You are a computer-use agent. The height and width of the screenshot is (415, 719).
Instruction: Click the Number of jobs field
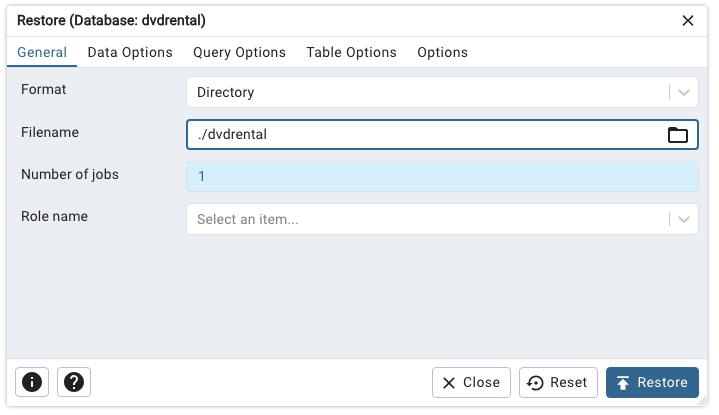[x=442, y=177]
